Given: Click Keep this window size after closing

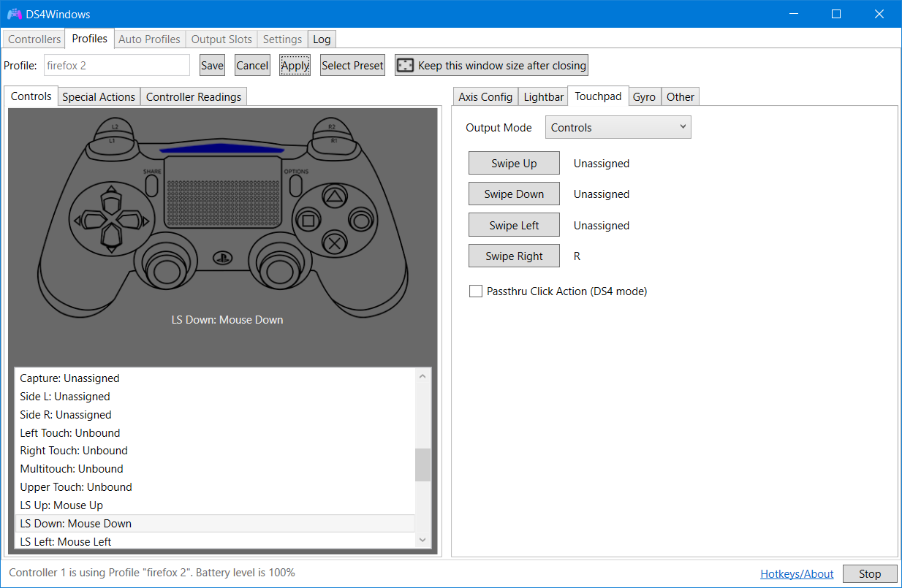Looking at the screenshot, I should pyautogui.click(x=491, y=65).
